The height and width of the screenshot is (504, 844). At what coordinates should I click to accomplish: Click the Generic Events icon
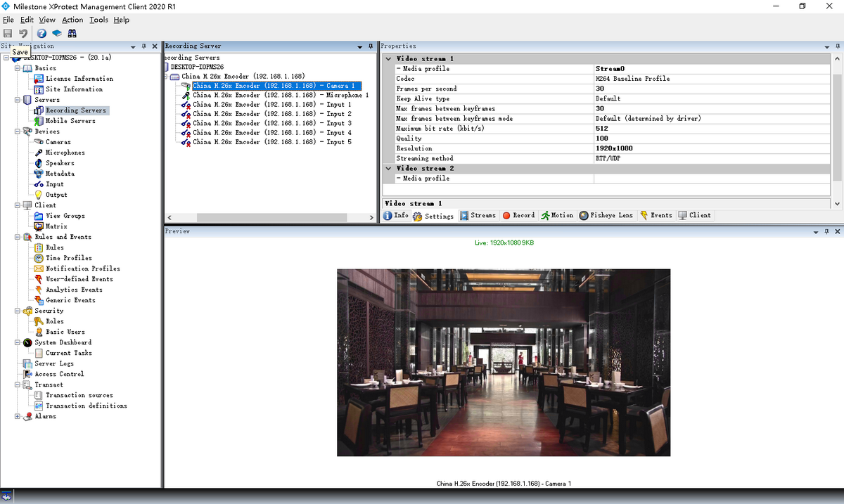[39, 300]
